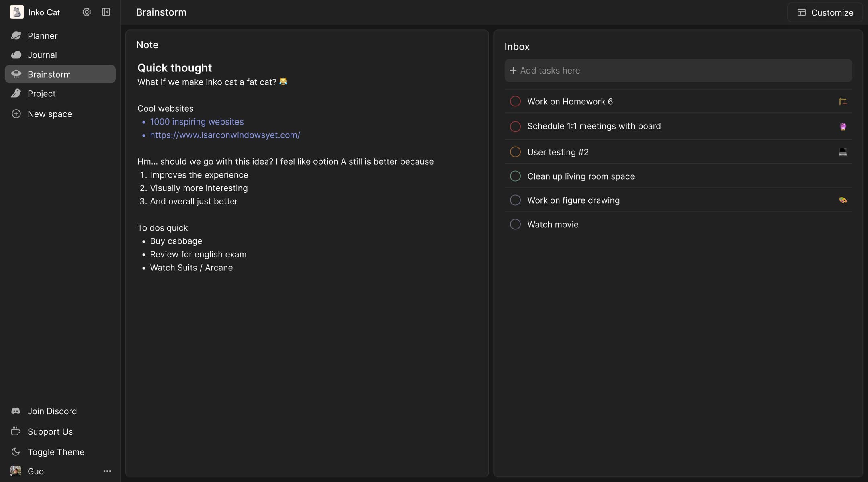Screen dimensions: 868x482
Task: Switch to the Planner space
Action: 42,36
